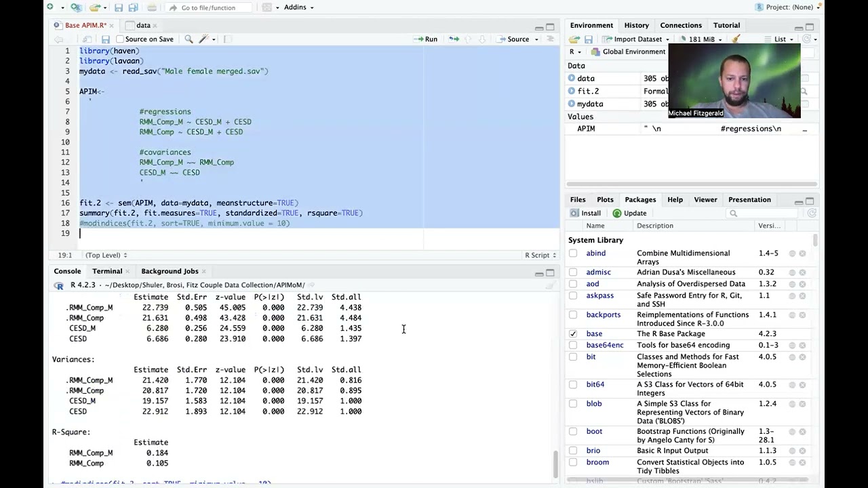Click the Go to file/function search field
The height and width of the screenshot is (488, 868).
click(x=208, y=7)
